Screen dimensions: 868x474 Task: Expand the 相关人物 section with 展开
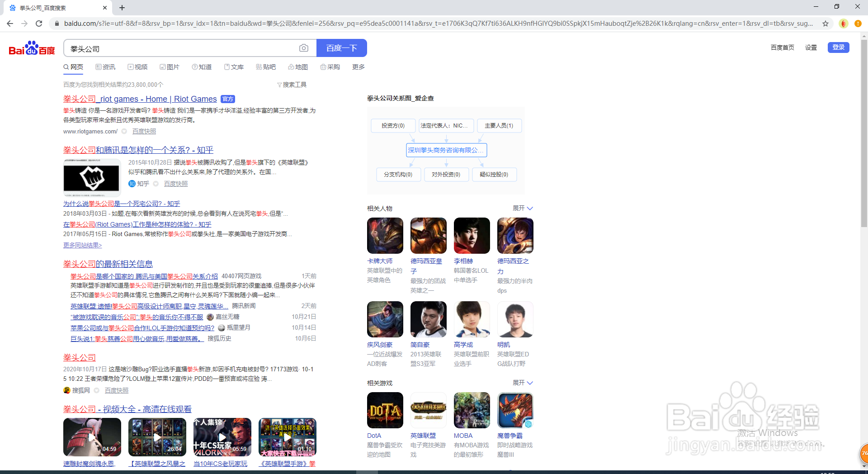(522, 208)
